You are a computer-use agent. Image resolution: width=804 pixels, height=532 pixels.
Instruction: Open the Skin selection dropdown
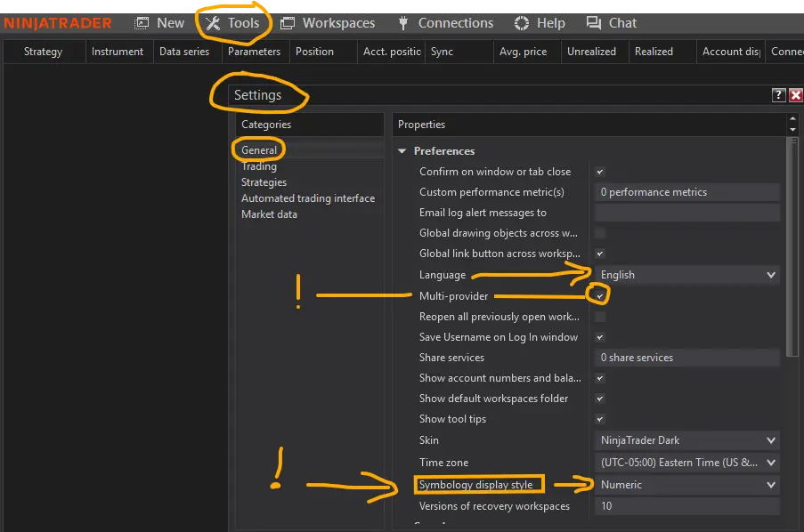point(686,439)
